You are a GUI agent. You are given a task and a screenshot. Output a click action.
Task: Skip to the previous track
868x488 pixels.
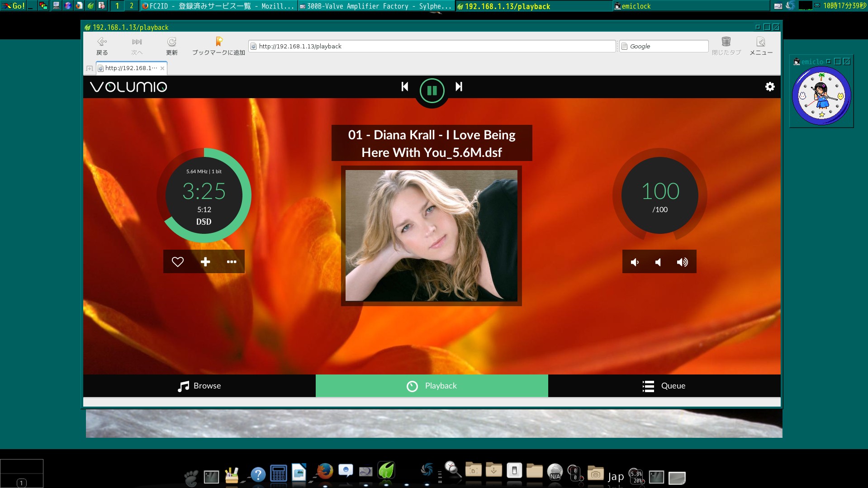click(x=405, y=87)
